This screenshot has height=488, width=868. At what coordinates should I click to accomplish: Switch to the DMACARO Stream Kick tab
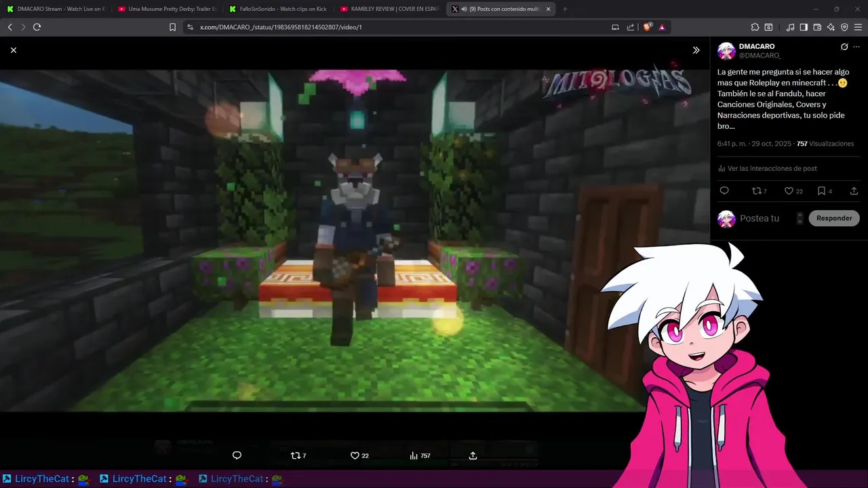click(56, 9)
